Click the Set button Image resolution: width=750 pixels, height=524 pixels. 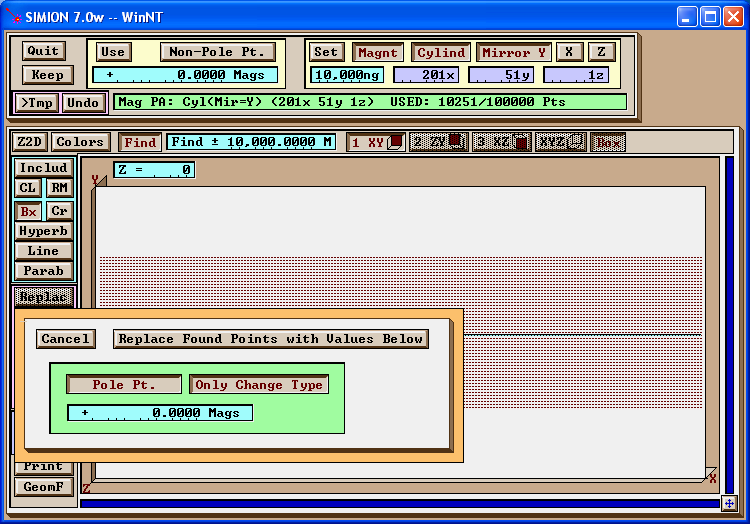[326, 52]
